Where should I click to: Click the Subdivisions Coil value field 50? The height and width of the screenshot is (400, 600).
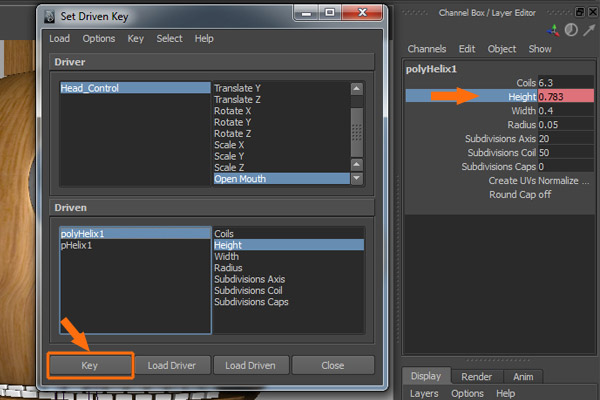[566, 152]
